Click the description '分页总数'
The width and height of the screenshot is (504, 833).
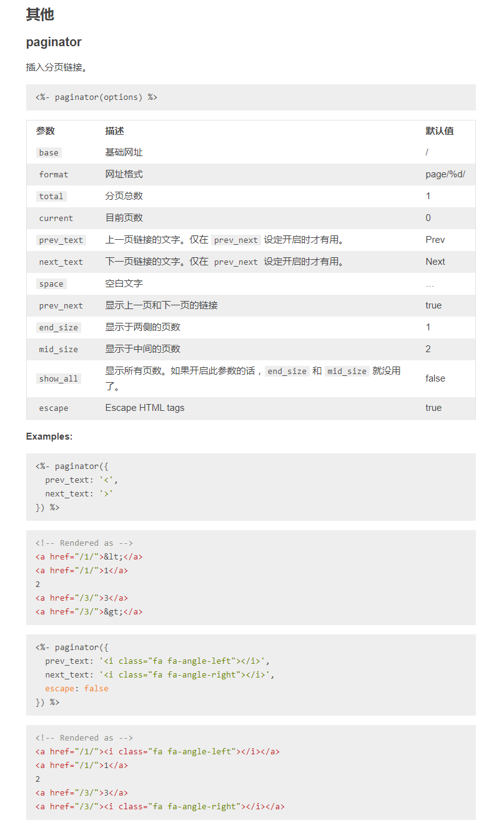[x=124, y=196]
